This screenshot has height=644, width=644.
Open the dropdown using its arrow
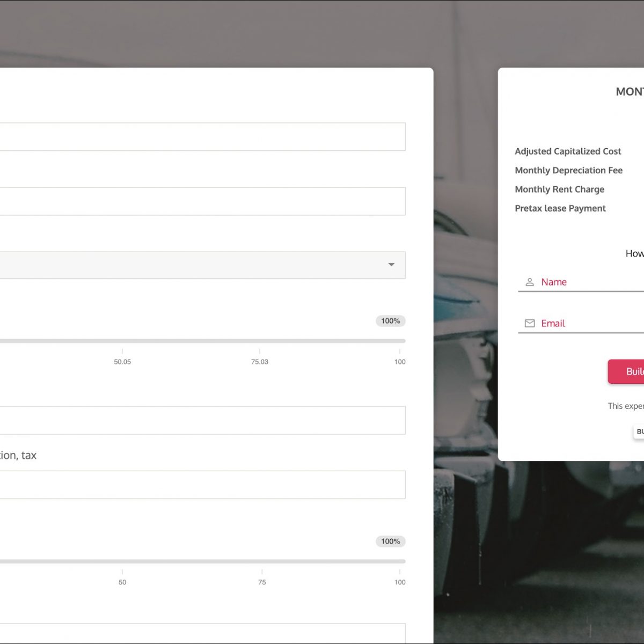tap(391, 265)
